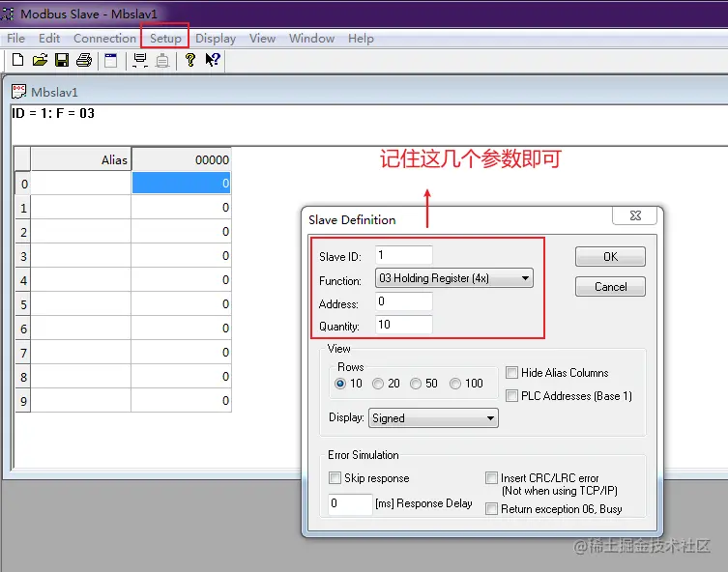The height and width of the screenshot is (572, 728).
Task: Click row header 9 in the table
Action: pyautogui.click(x=23, y=401)
